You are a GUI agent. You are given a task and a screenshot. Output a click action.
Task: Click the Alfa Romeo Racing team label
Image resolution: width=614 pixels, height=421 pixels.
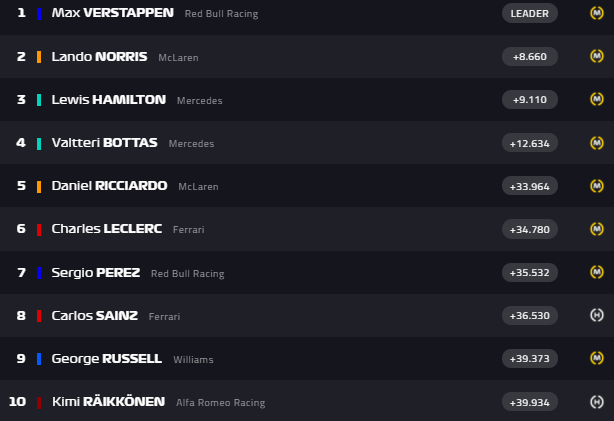220,402
